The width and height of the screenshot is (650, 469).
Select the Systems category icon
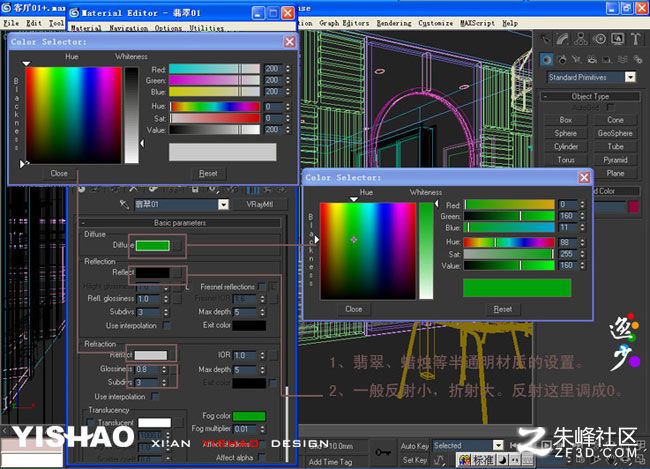(638, 60)
